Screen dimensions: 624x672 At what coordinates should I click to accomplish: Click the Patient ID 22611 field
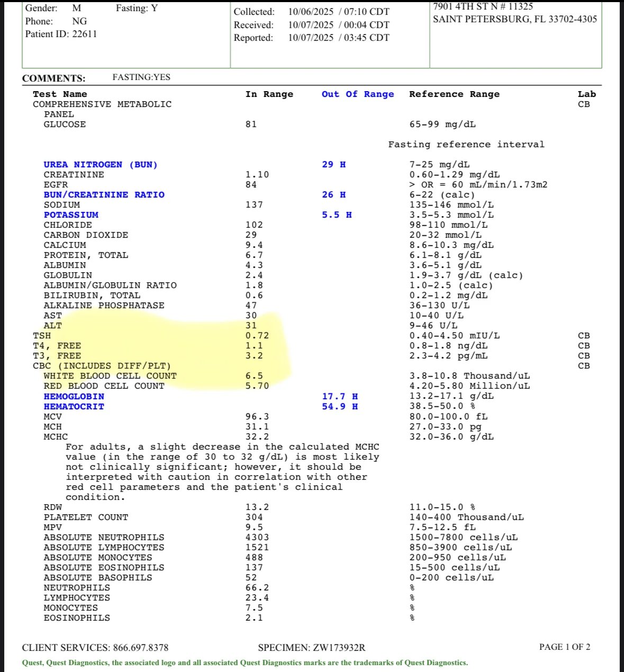click(x=61, y=34)
